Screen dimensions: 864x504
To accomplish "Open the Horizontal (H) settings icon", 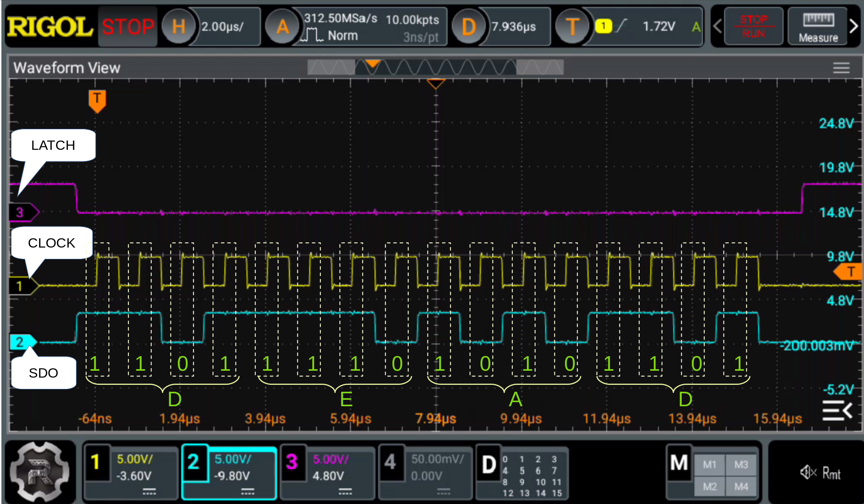I will [x=179, y=27].
